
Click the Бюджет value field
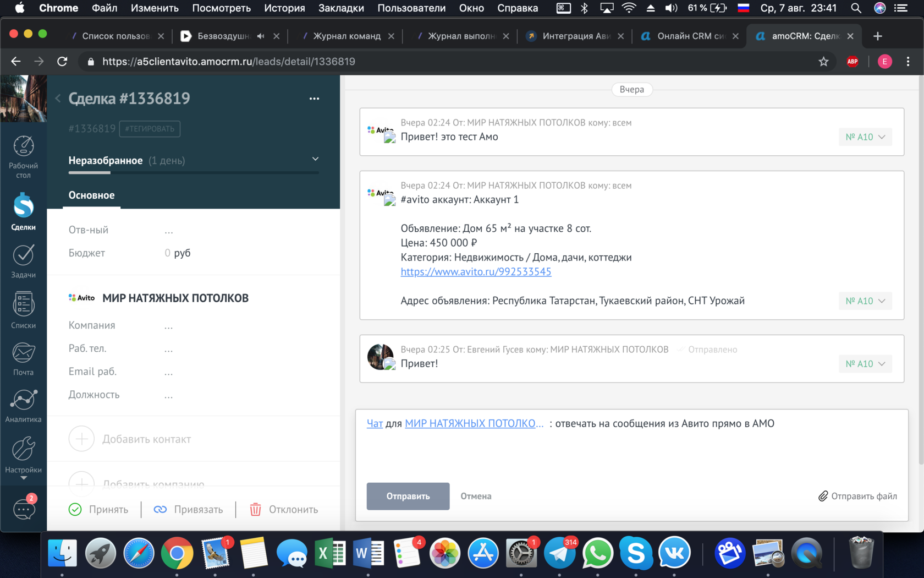[177, 253]
